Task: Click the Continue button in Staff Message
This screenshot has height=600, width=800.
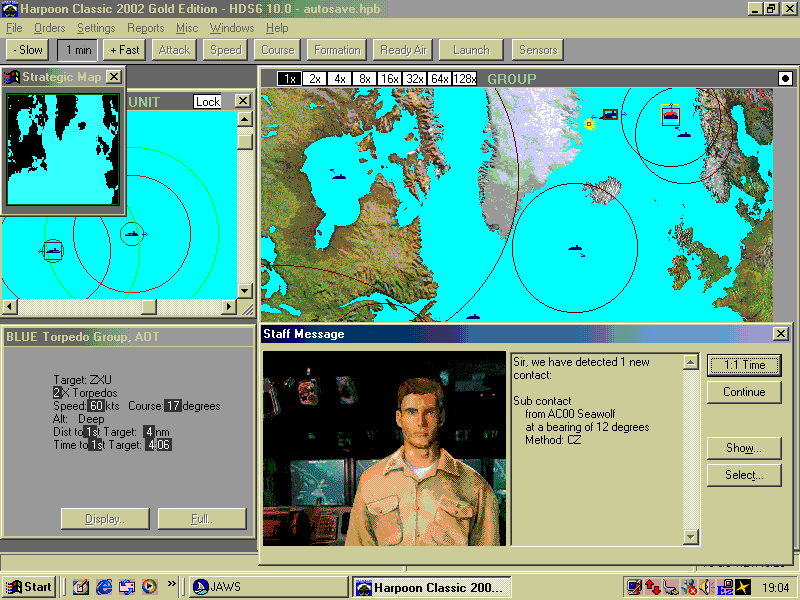Action: click(744, 392)
